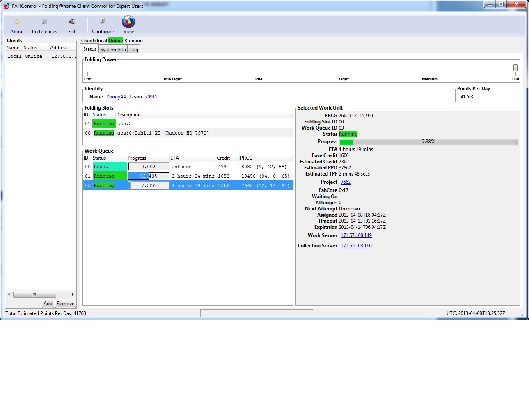Open the Configure toolbar icon

[x=103, y=26]
